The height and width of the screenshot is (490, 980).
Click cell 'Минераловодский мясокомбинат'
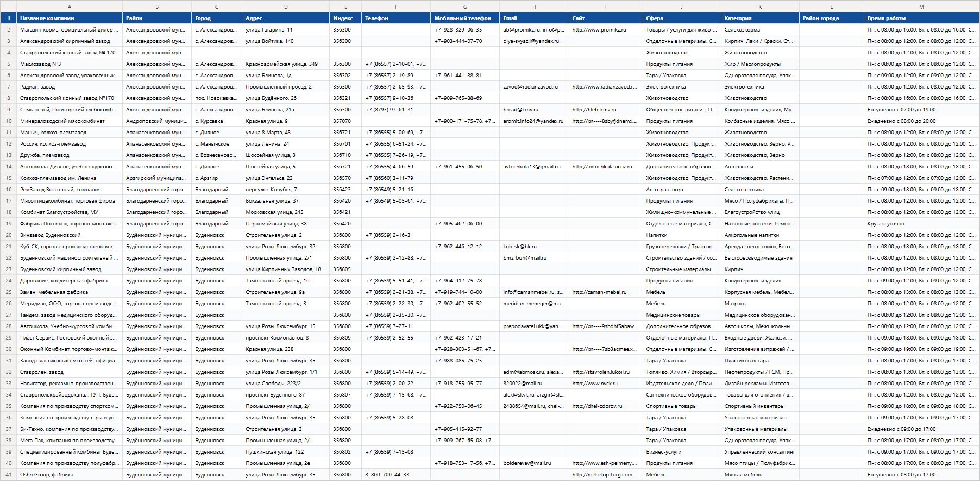pos(70,121)
